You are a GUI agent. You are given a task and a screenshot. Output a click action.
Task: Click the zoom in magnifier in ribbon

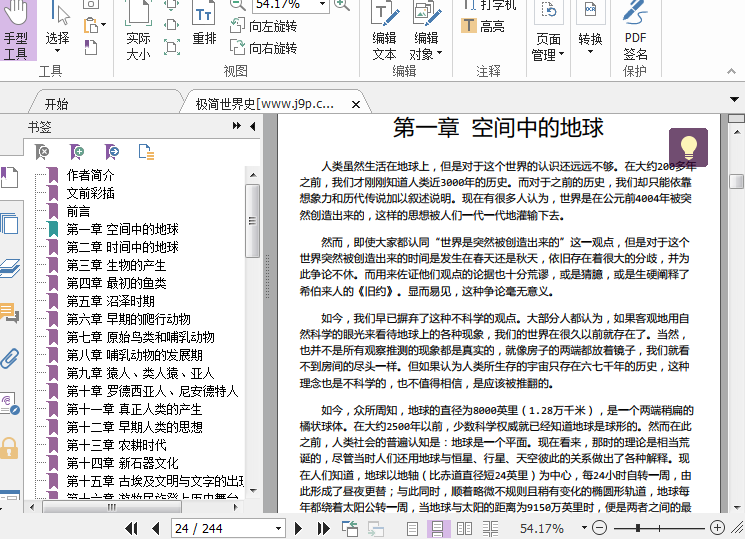[x=342, y=5]
